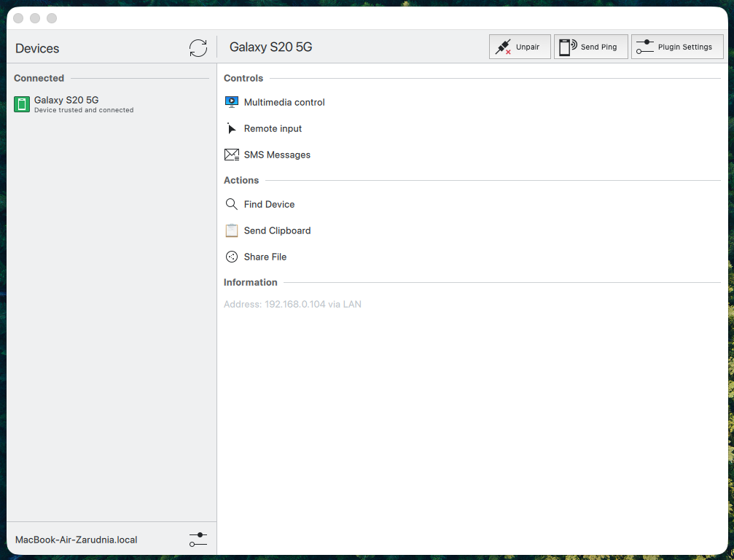Click the Galaxy S20 5G title header
Screen dimensions: 734x560
click(270, 47)
